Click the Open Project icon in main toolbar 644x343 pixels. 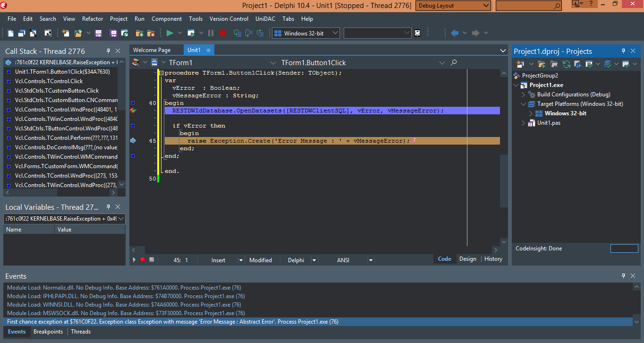click(x=77, y=33)
